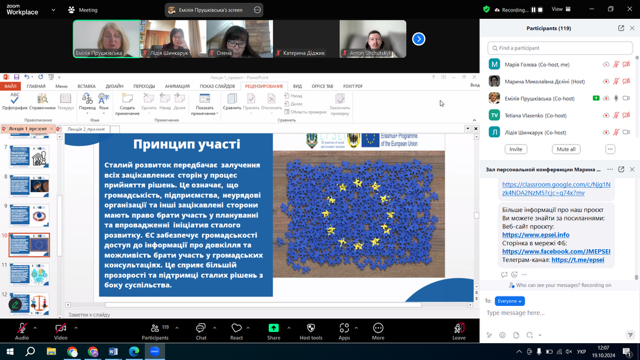
Task: Expand the Everyone recipient dropdown
Action: [x=509, y=301]
